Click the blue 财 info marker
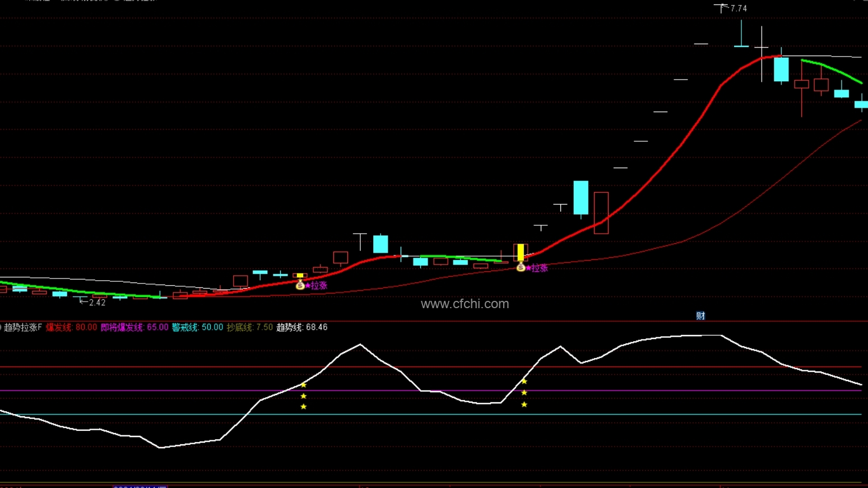The width and height of the screenshot is (868, 488). [700, 316]
